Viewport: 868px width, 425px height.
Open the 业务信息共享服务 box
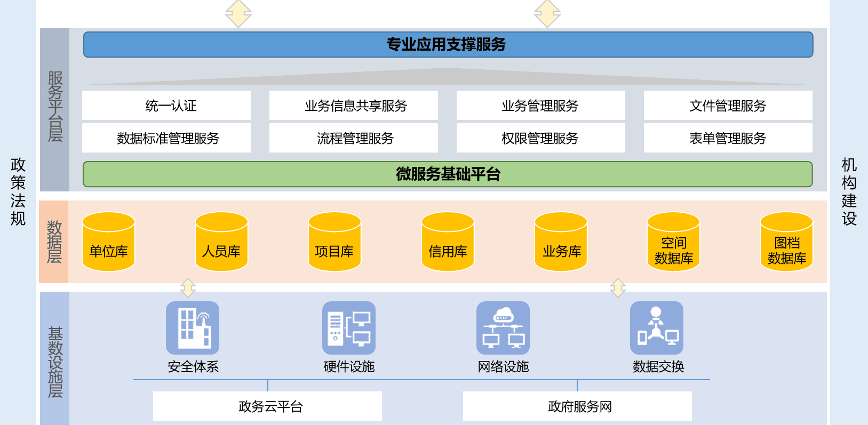[354, 106]
